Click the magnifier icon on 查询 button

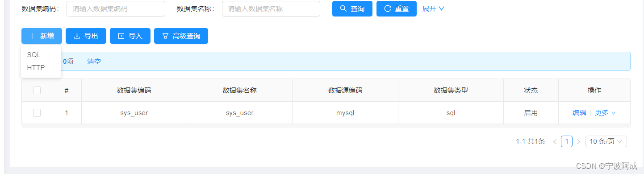tap(343, 8)
